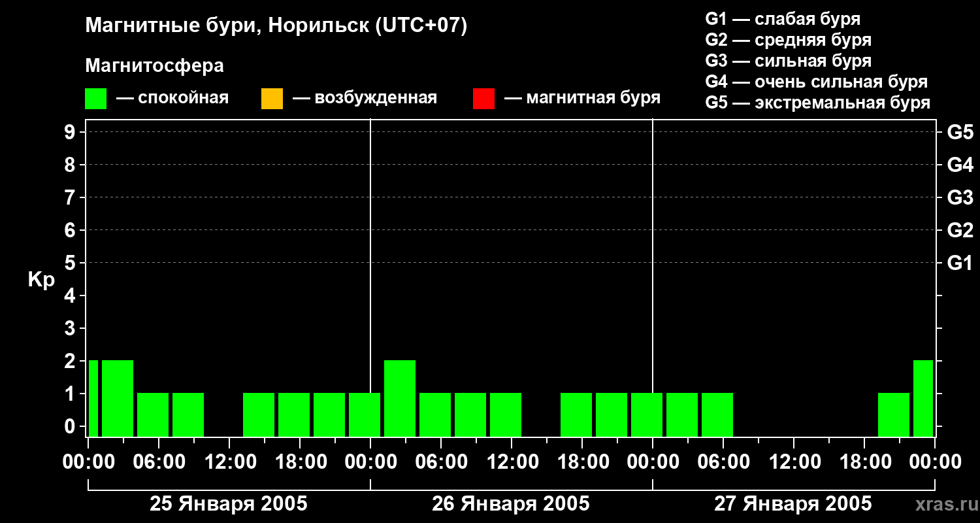Click the '— магнитная буря' legend label
This screenshot has height=523, width=980.
click(582, 98)
